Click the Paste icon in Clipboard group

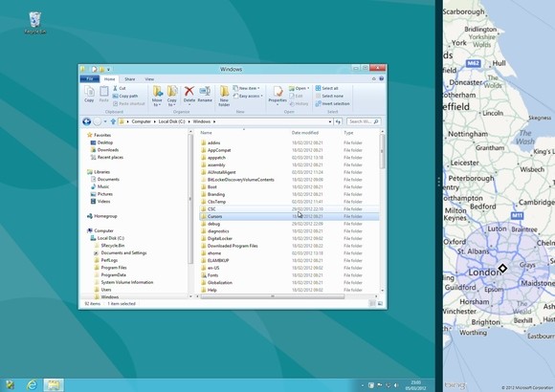tap(103, 94)
